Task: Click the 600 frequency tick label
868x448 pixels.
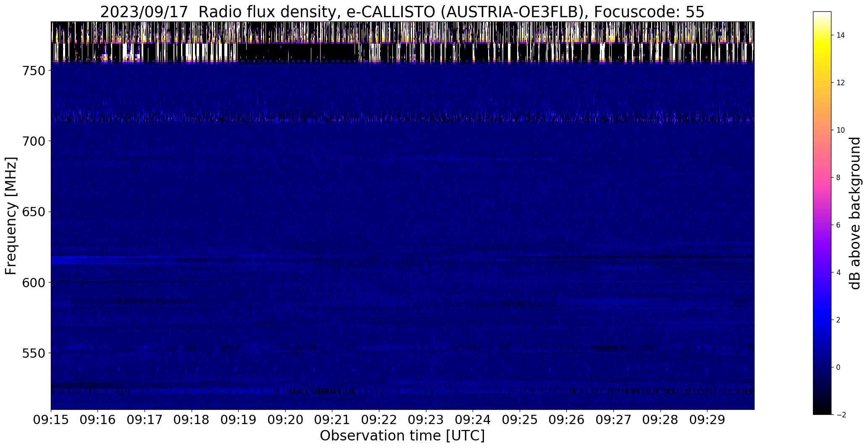Action: pos(33,283)
